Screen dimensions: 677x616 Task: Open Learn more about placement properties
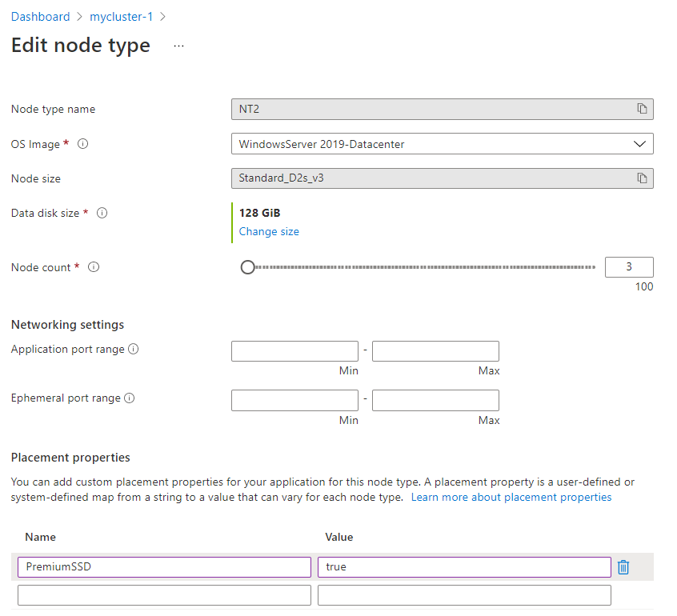coord(511,498)
